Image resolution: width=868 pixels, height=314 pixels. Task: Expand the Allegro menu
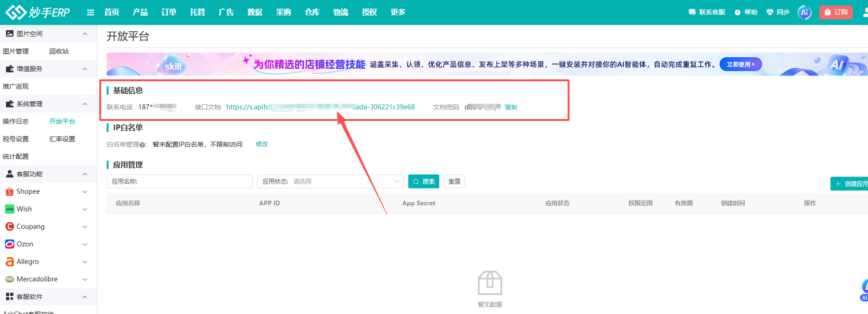click(x=85, y=262)
